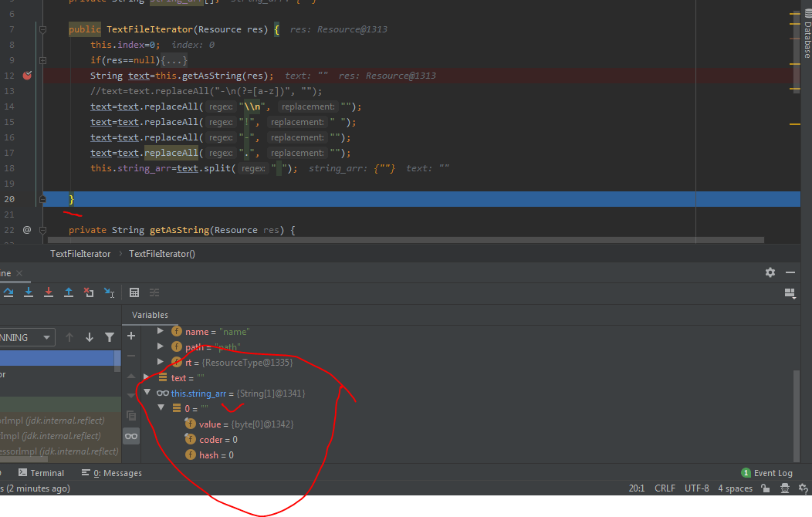Click the editor horizontal scrollbar
812x517 pixels.
tap(405, 240)
